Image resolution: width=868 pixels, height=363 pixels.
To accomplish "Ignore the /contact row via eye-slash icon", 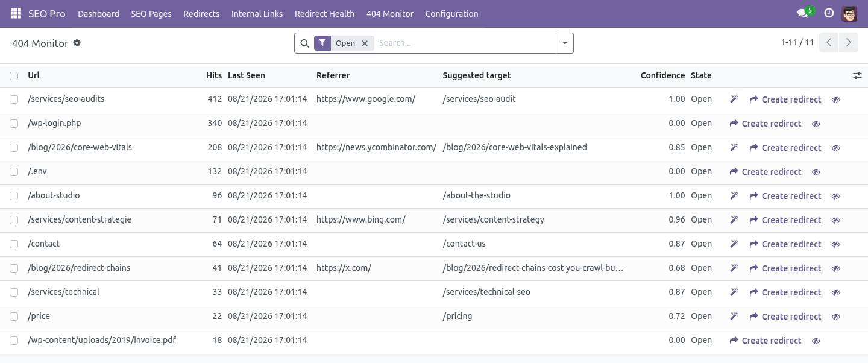I will [836, 244].
